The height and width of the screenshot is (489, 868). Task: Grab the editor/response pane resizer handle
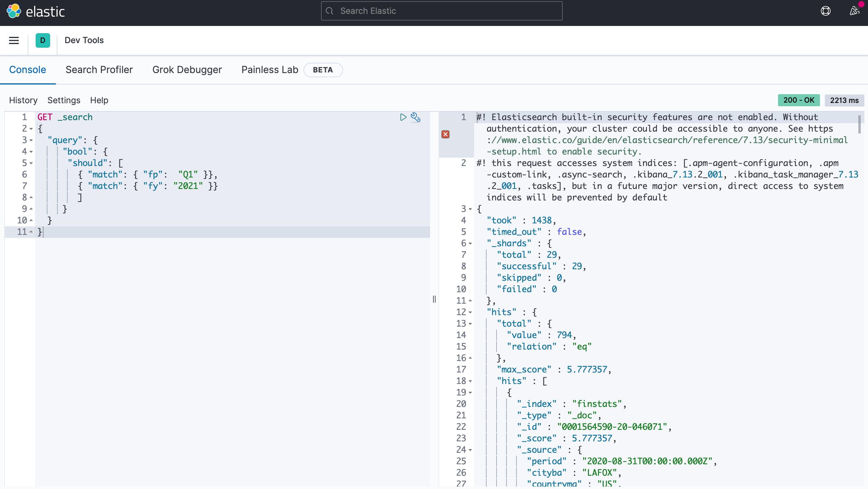point(434,299)
